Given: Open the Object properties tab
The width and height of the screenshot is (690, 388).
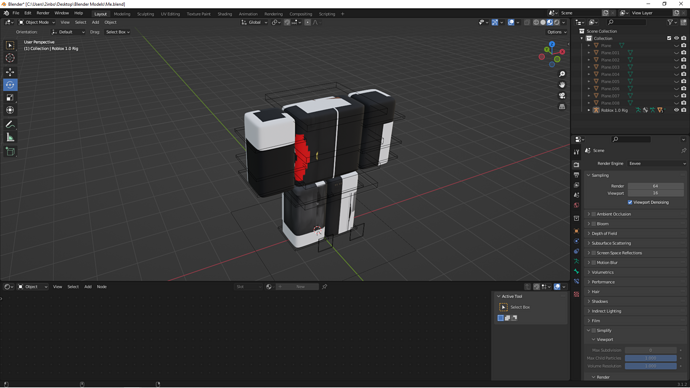Looking at the screenshot, I should pyautogui.click(x=576, y=231).
